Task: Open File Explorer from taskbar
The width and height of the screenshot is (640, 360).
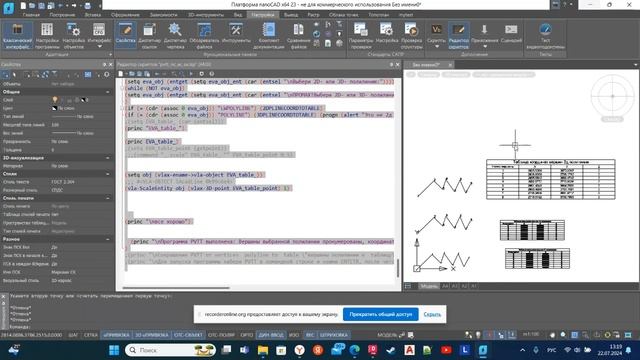Action: (263, 350)
